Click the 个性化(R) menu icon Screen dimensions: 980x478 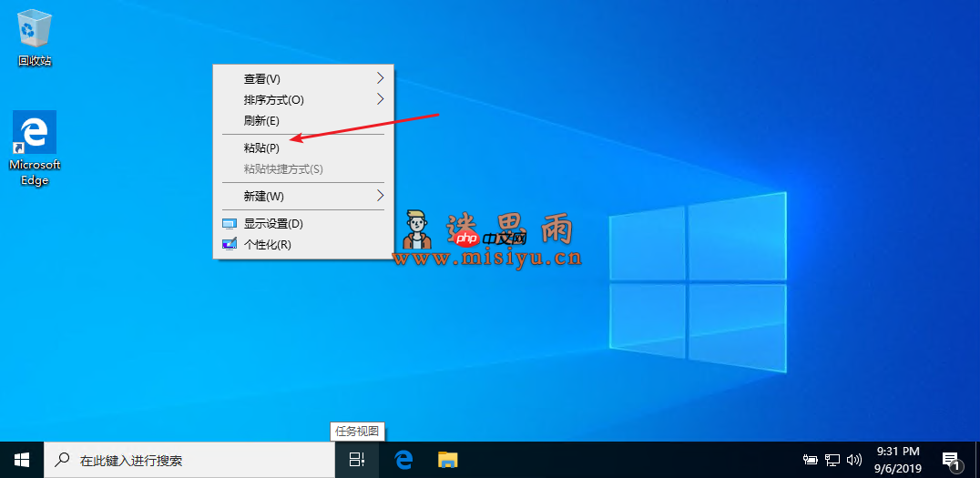tap(230, 244)
